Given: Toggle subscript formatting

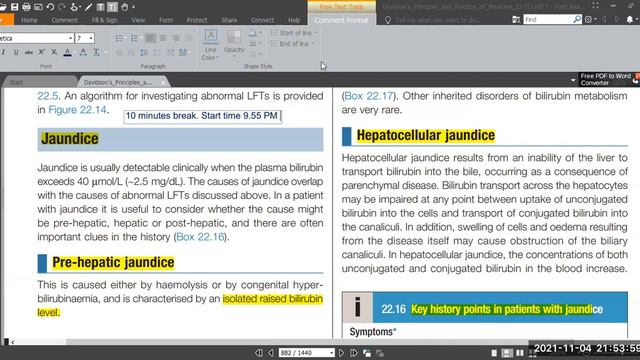Looking at the screenshot, I should pyautogui.click(x=54, y=52).
